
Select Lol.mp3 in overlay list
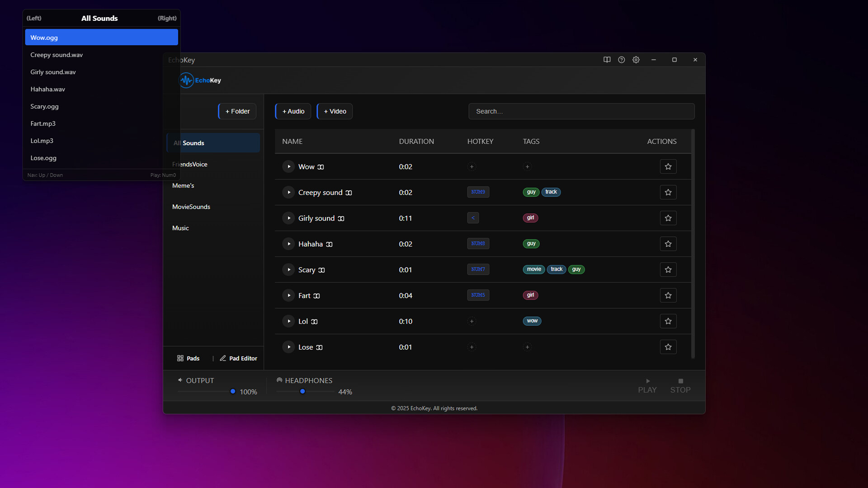[101, 141]
